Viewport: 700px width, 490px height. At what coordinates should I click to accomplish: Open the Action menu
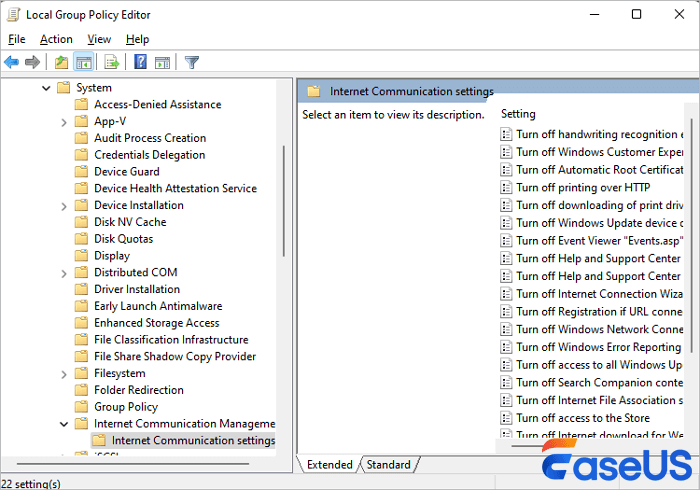pos(56,39)
